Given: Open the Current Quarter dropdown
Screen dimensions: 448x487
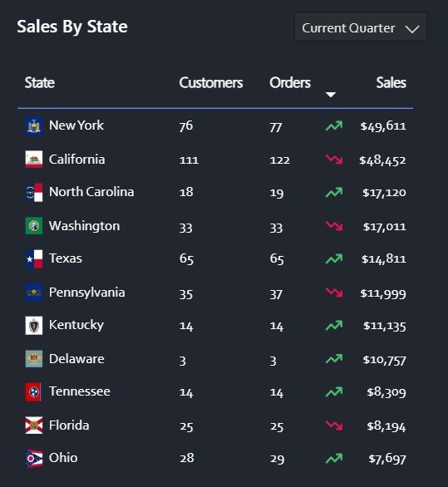Looking at the screenshot, I should click(x=361, y=27).
